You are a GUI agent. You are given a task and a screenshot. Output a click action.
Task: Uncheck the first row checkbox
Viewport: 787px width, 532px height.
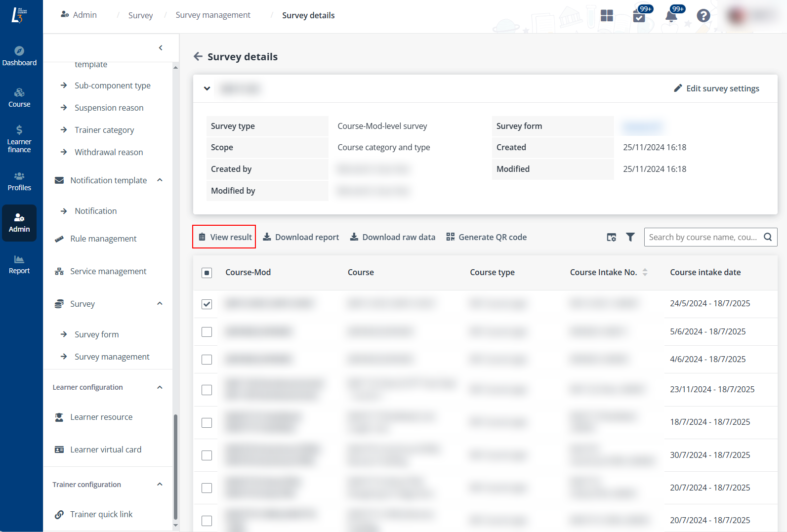[x=207, y=304]
